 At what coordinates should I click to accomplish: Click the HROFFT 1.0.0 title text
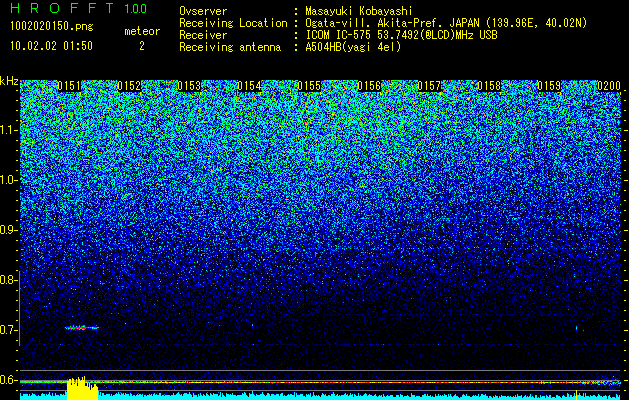pos(79,8)
